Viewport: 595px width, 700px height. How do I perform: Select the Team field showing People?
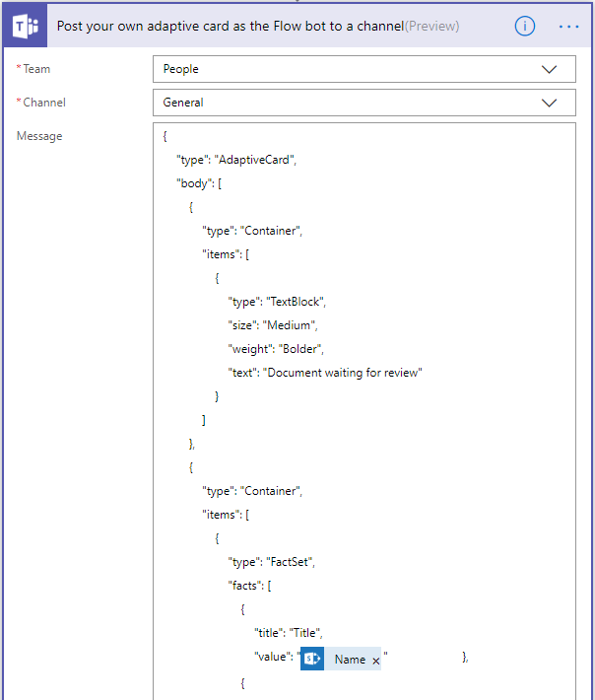pos(345,69)
